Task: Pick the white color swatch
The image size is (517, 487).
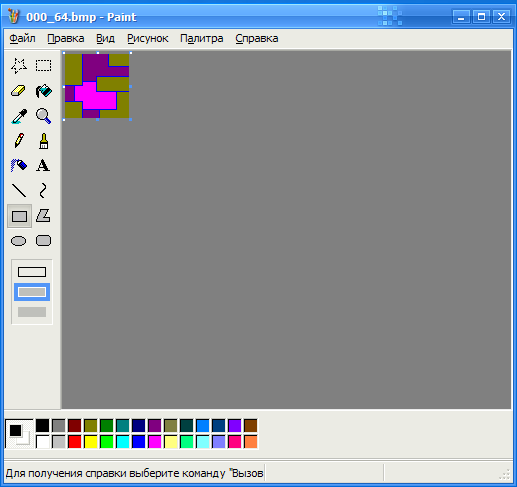Action: pos(43,442)
